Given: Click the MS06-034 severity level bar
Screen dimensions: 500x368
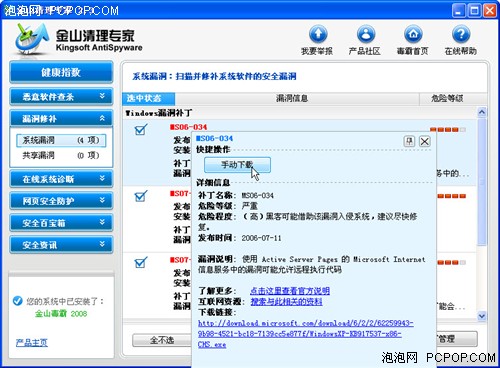Looking at the screenshot, I should point(448,130).
